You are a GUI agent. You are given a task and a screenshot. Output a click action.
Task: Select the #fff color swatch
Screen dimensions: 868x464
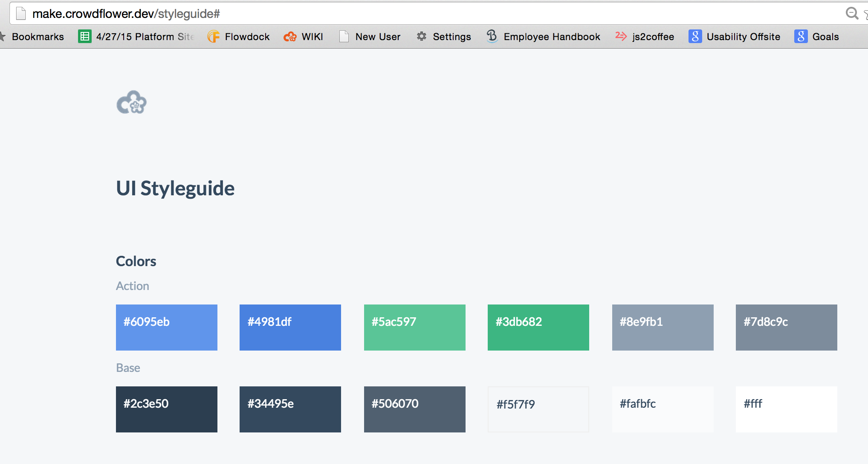point(787,409)
